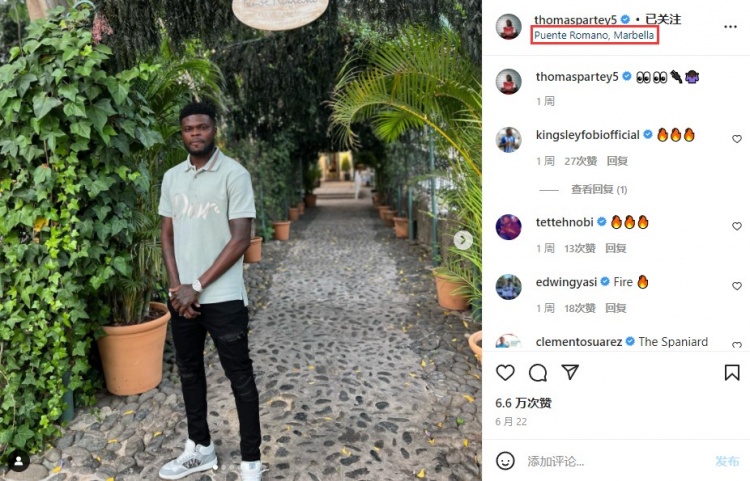Like the post with heart icon
This screenshot has width=750, height=481.
506,373
